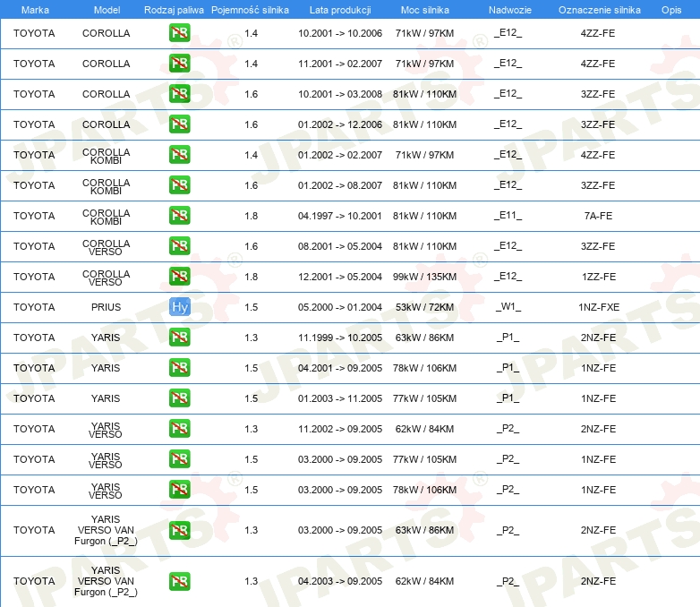
Task: Click petrol icon for Yaris Verso 78kW / 106KM row
Action: tap(179, 490)
